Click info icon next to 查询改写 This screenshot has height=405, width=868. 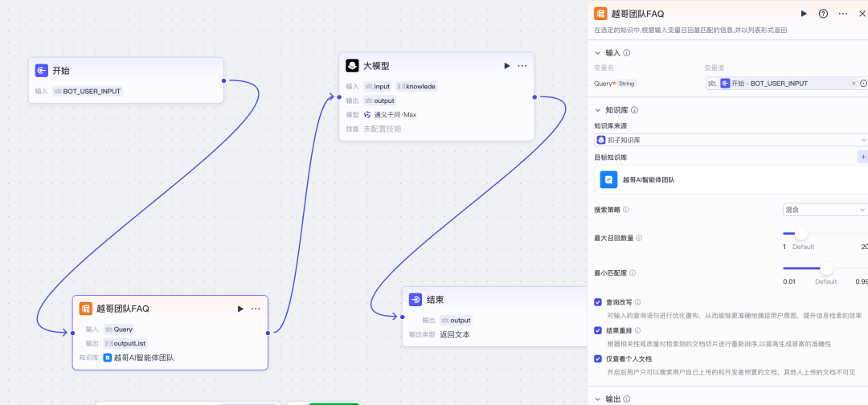click(637, 302)
